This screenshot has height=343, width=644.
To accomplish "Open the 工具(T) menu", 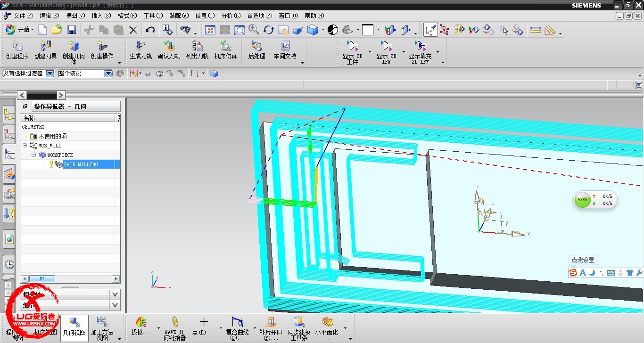I will tap(153, 16).
